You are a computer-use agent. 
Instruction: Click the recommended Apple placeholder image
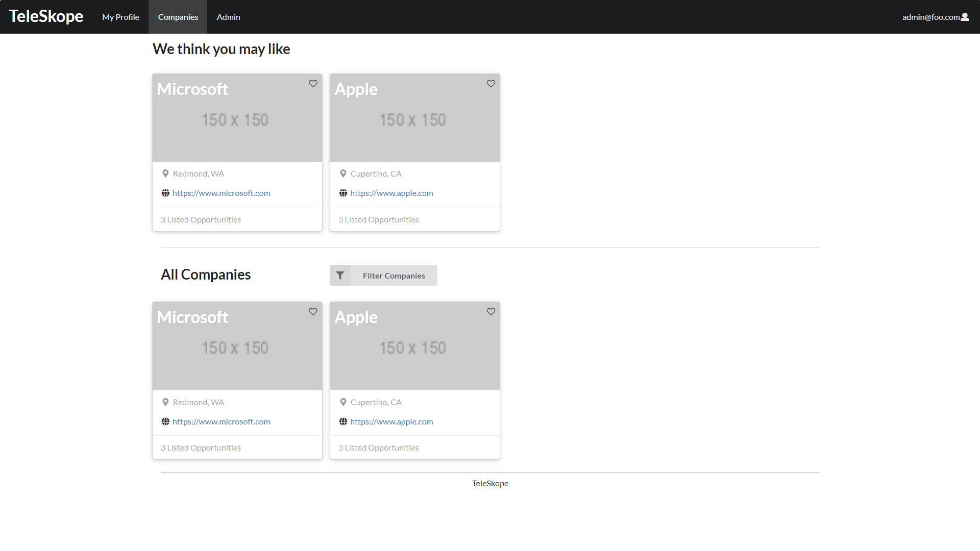tap(415, 118)
